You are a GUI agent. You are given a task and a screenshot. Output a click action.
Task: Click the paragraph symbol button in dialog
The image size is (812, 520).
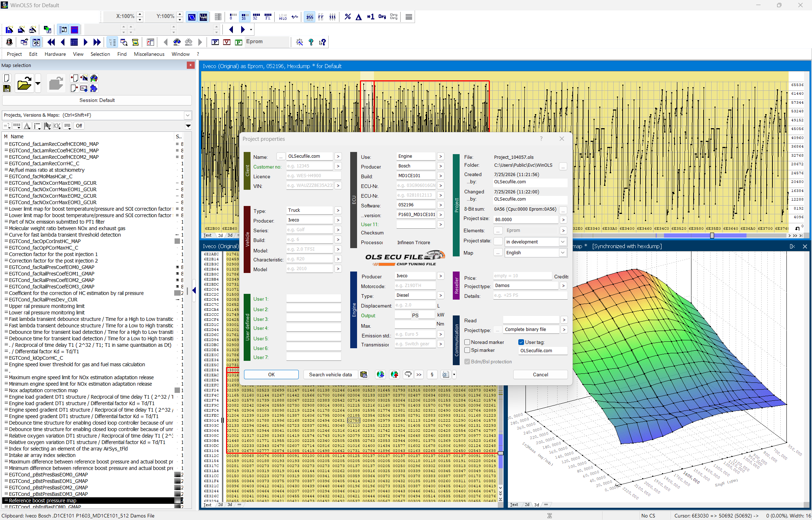pos(432,375)
